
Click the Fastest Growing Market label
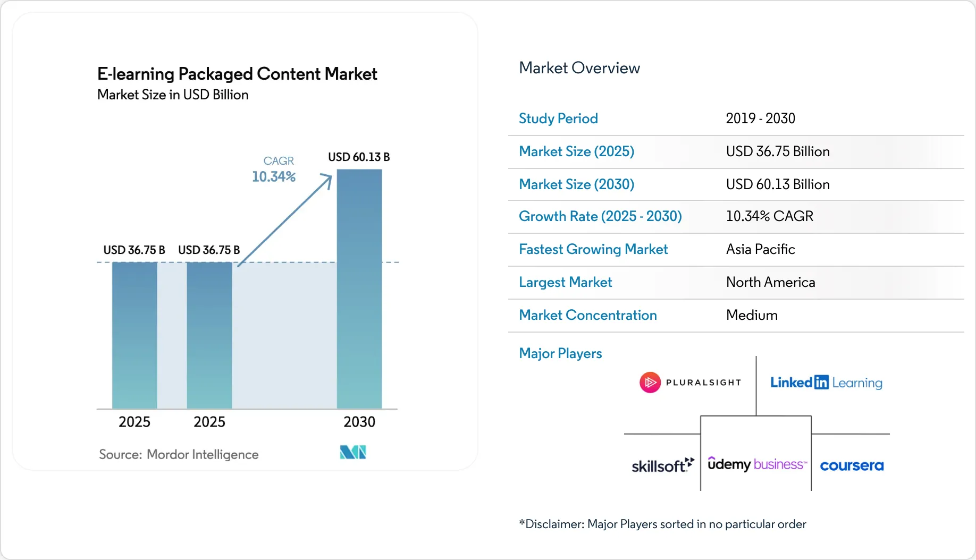tap(593, 249)
